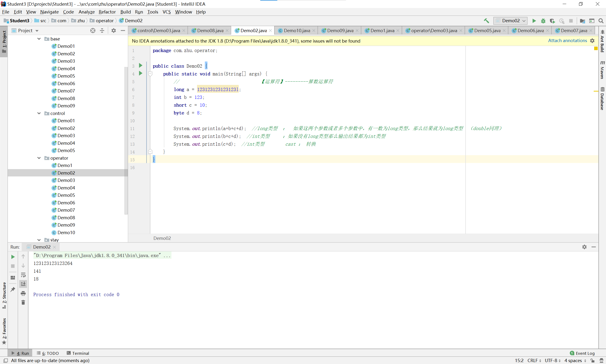Open the Refactor menu

point(107,12)
